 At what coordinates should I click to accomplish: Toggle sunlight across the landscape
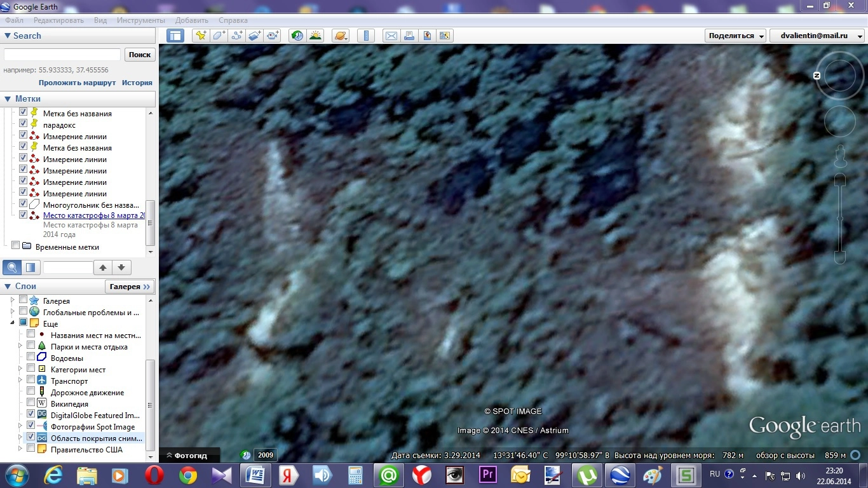(315, 36)
